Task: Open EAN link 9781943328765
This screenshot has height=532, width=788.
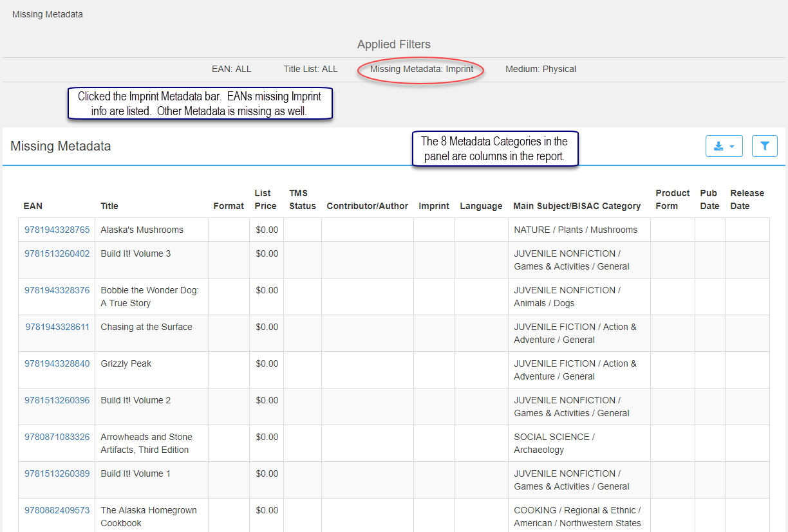Action: coord(57,230)
